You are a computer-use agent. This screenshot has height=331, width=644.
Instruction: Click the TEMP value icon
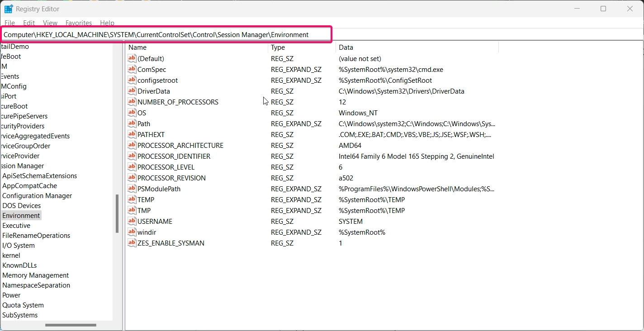(x=132, y=199)
